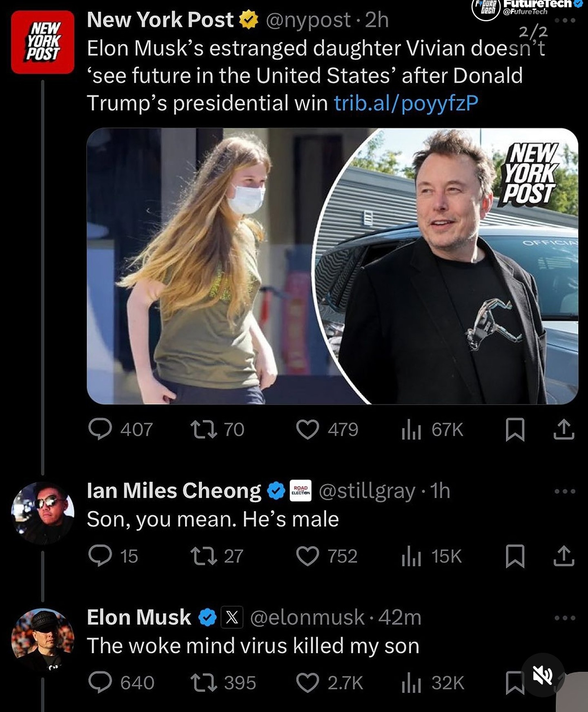Screen dimensions: 588x712
Task: Retweet the Ian Miles Cheong reply
Action: (204, 556)
